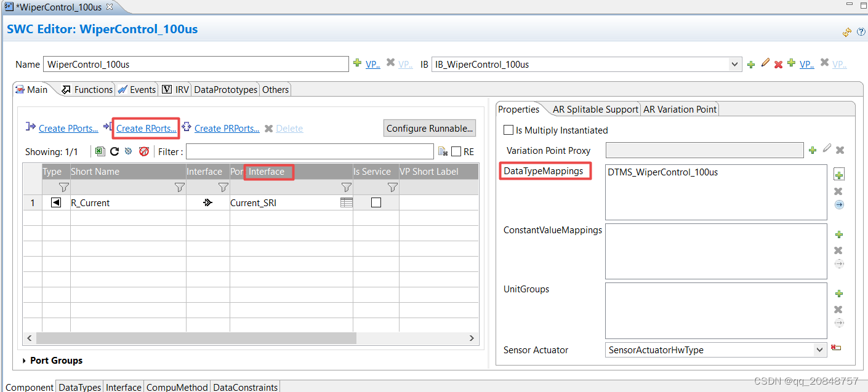Add a ConstantValueMapping with its green plus
This screenshot has width=868, height=392.
[x=838, y=234]
